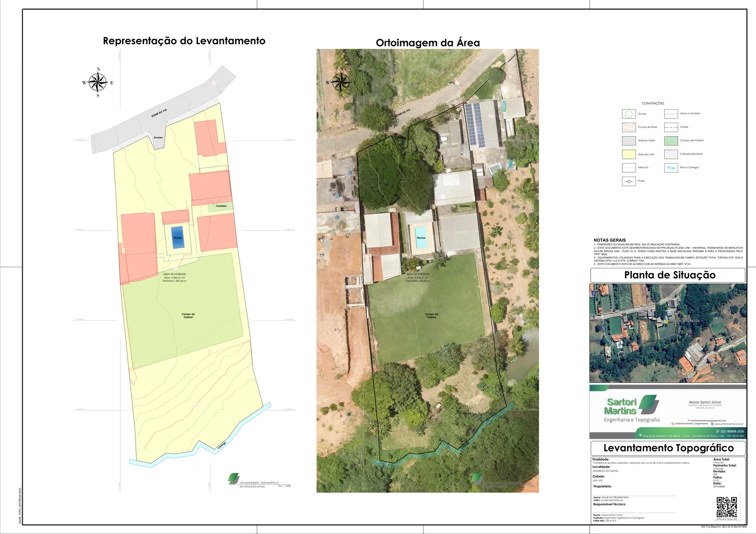
Task: Click the Muros e Muretas legend symbol
Action: click(x=671, y=114)
